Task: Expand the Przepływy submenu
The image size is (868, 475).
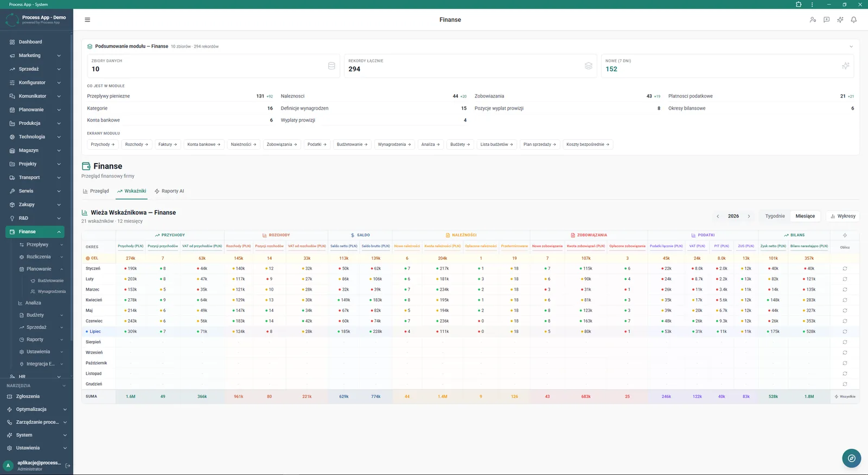Action: coord(41,245)
